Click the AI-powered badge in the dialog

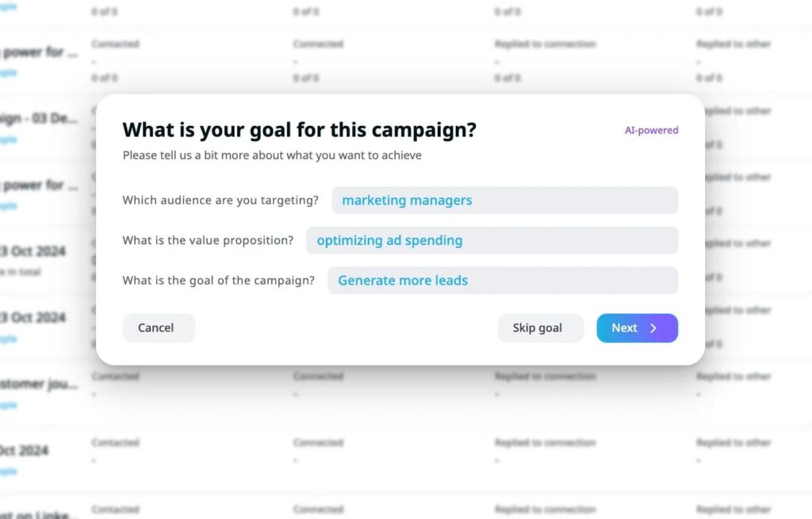[x=652, y=131]
